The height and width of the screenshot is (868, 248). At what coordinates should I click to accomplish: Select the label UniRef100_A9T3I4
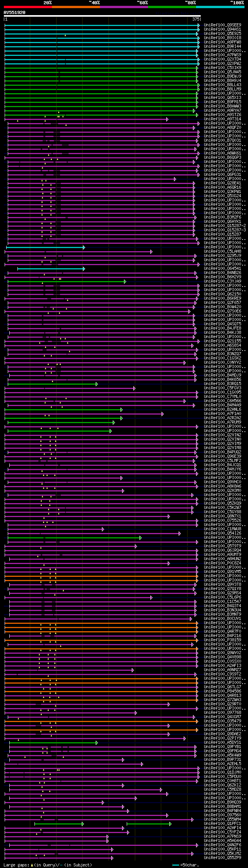click(x=222, y=119)
